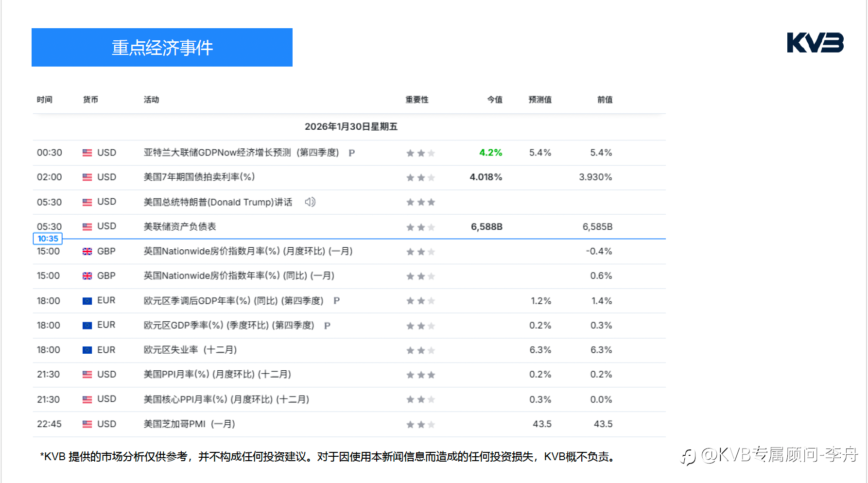Viewport: 868px width, 483px height.
Task: Click the 预测值 column header
Action: [540, 100]
